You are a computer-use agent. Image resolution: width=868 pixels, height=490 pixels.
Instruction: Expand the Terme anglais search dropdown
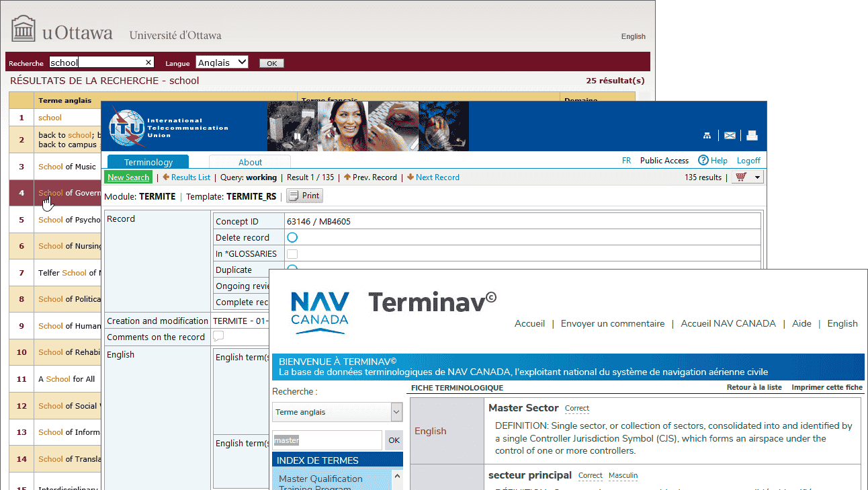(396, 412)
